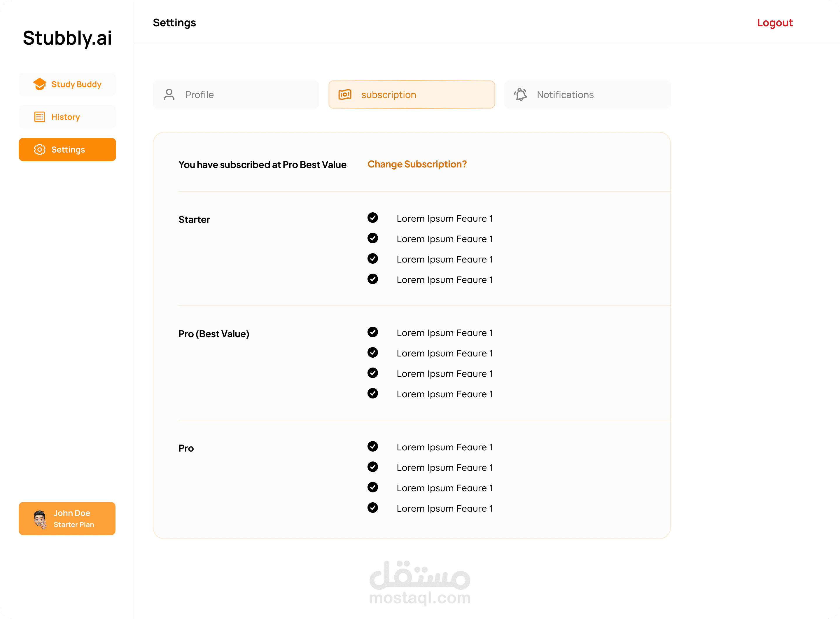Image resolution: width=840 pixels, height=619 pixels.
Task: Click first Lorem Ipsum Feaure text under Starter
Action: (x=445, y=218)
